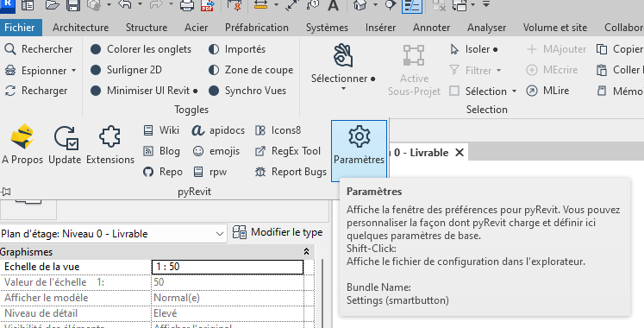Image resolution: width=644 pixels, height=328 pixels.
Task: Click Report Bugs
Action: point(291,172)
